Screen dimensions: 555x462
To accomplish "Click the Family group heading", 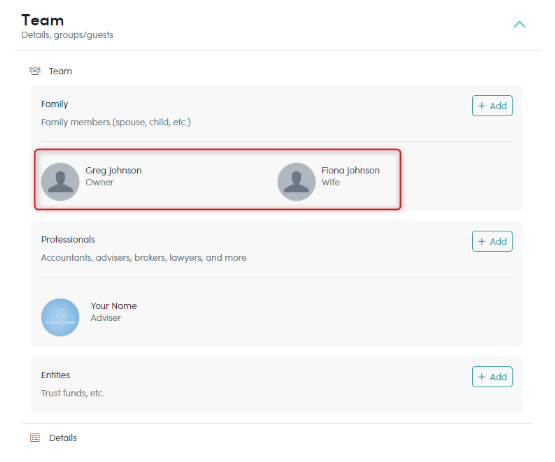I will 55,104.
